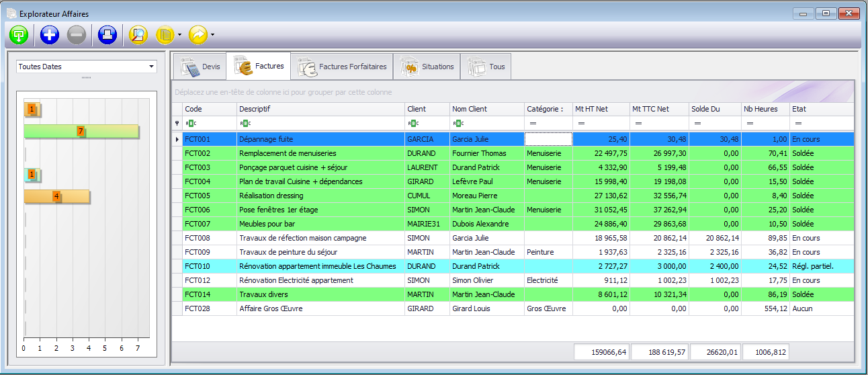Sort by the Nb Heures header

pyautogui.click(x=765, y=109)
